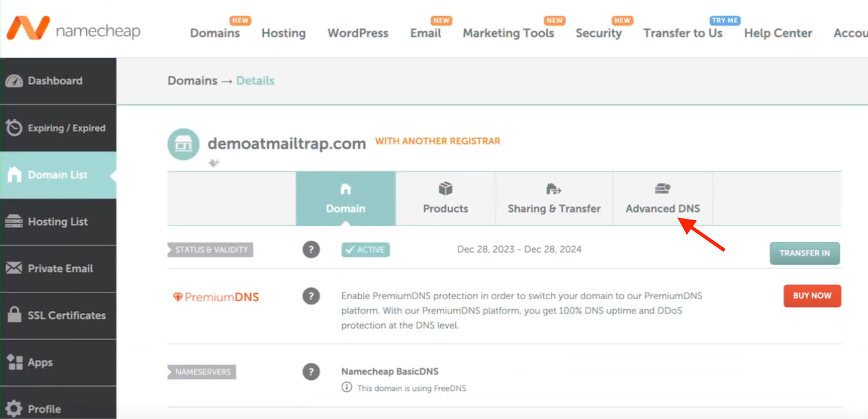The height and width of the screenshot is (419, 868).
Task: Click the STATUS & VALIDITY label tag
Action: (210, 249)
